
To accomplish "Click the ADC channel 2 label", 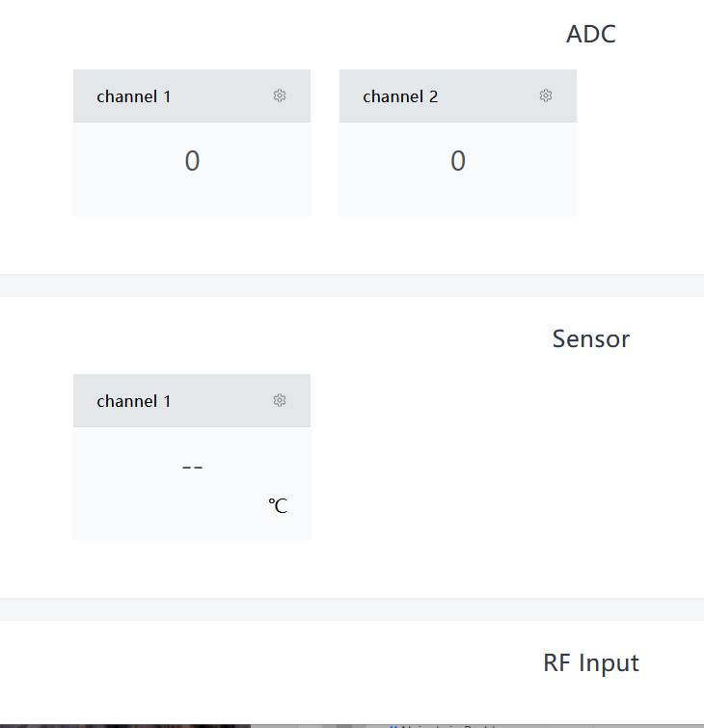I will 400,96.
